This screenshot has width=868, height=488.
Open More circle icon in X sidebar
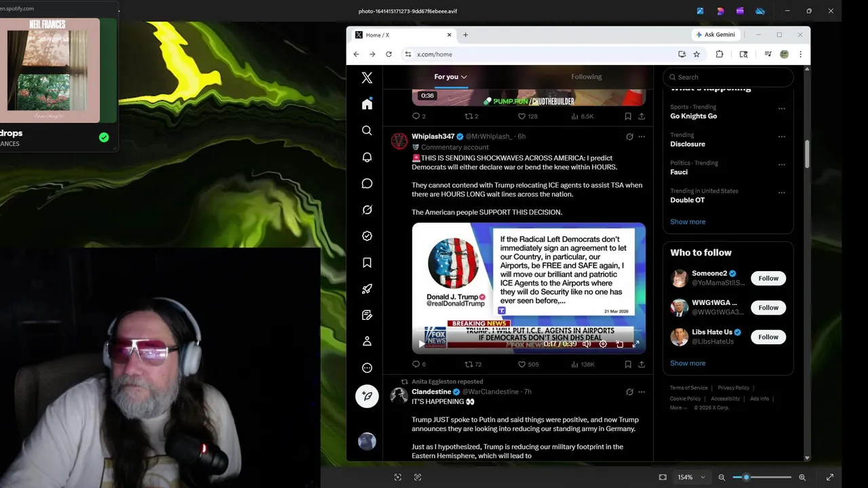(x=367, y=368)
